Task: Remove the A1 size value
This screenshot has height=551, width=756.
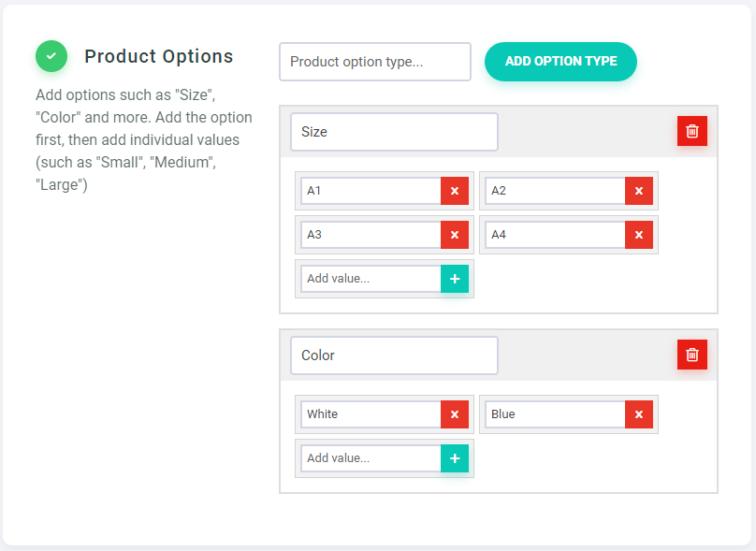Action: point(455,191)
